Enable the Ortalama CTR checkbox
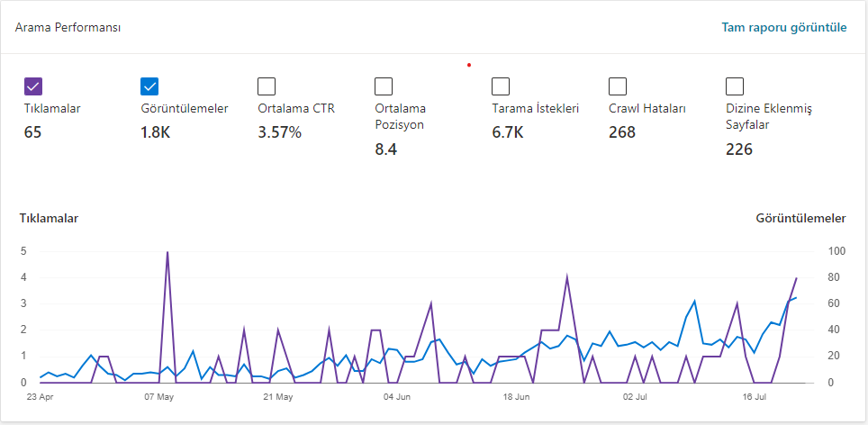The image size is (868, 425). (267, 86)
